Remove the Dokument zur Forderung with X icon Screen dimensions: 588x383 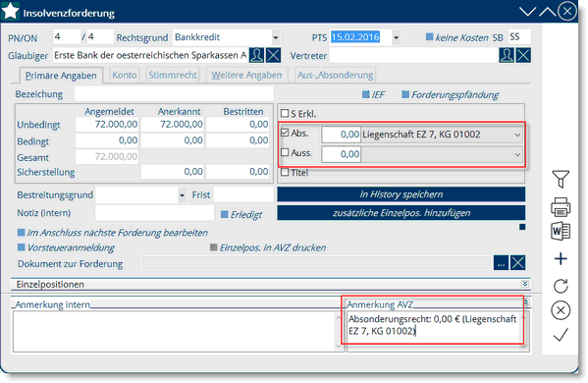click(x=518, y=262)
